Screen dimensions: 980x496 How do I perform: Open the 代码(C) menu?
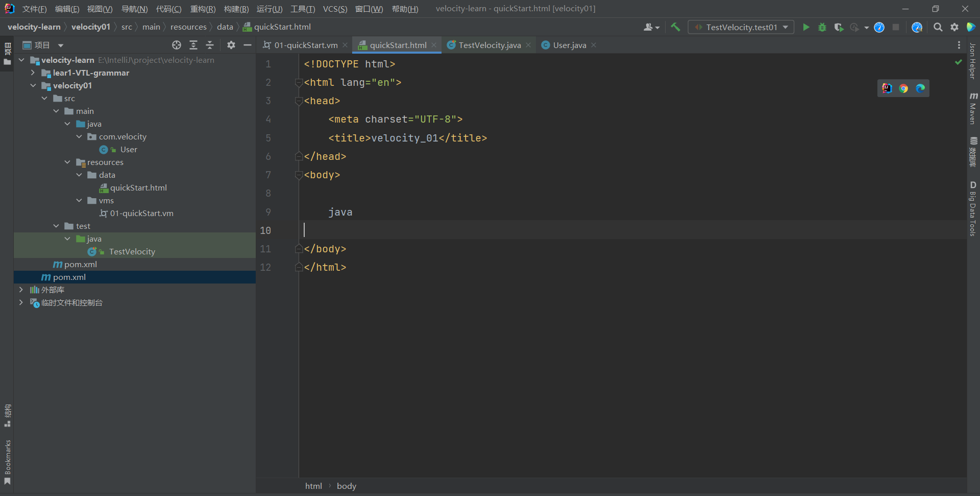click(168, 9)
